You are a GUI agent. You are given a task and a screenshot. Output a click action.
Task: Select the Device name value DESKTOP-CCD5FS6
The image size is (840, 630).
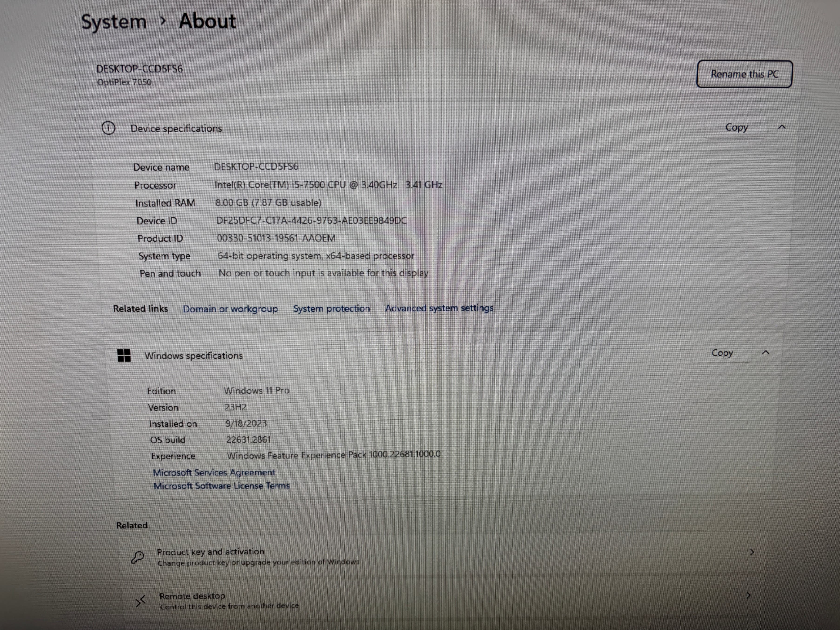click(x=256, y=167)
